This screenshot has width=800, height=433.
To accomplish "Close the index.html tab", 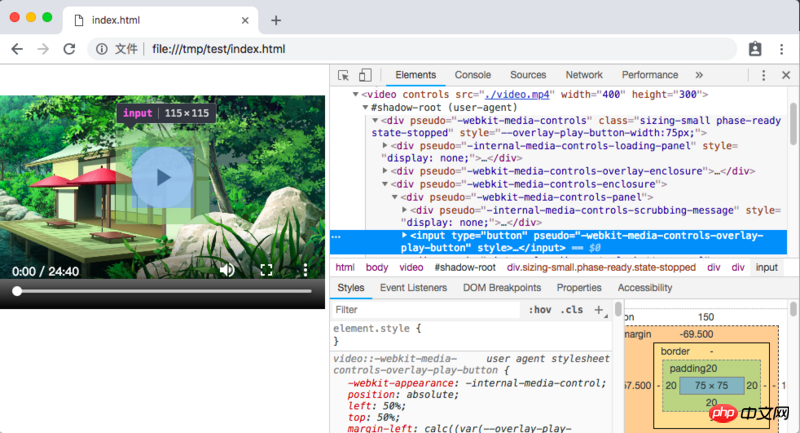I will [x=245, y=20].
